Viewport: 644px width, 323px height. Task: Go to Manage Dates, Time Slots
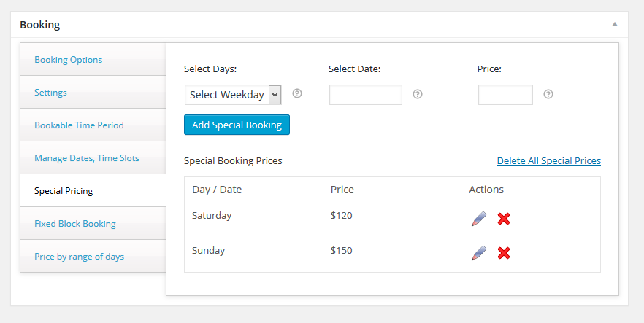click(x=86, y=158)
